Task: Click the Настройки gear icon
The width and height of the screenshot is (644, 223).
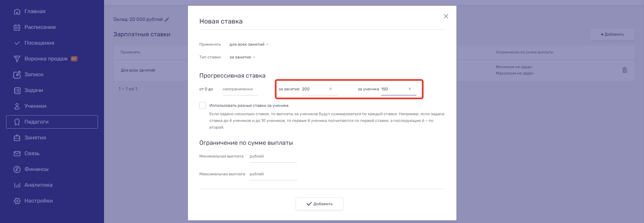Action: coord(17,201)
